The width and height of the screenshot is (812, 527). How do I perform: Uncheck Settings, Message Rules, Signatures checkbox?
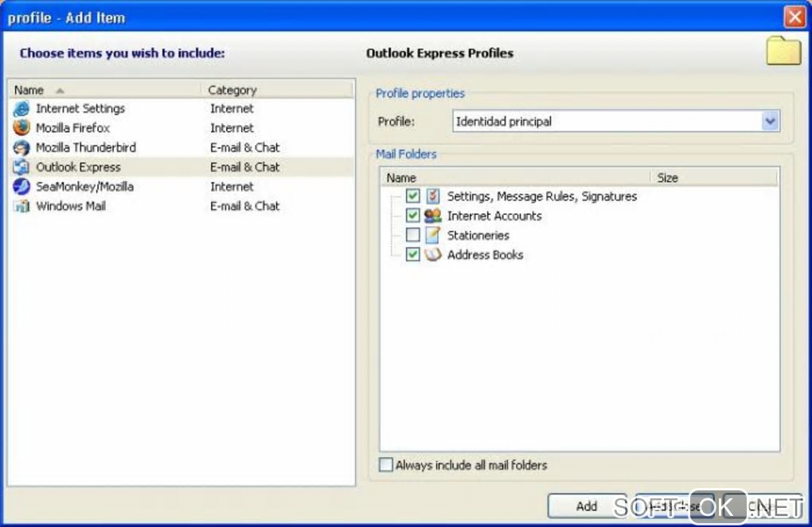(412, 196)
